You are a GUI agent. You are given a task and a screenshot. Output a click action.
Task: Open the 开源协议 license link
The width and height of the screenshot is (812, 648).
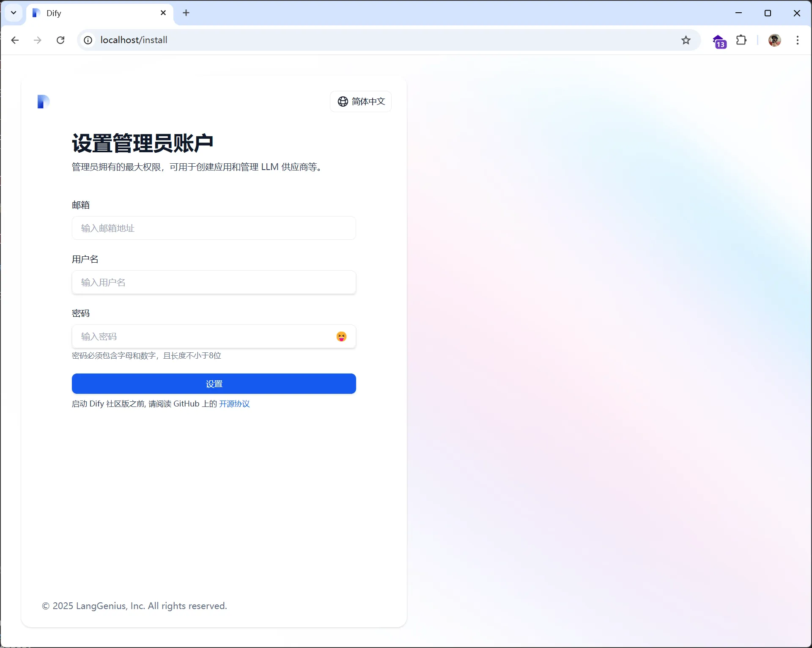pyautogui.click(x=234, y=404)
